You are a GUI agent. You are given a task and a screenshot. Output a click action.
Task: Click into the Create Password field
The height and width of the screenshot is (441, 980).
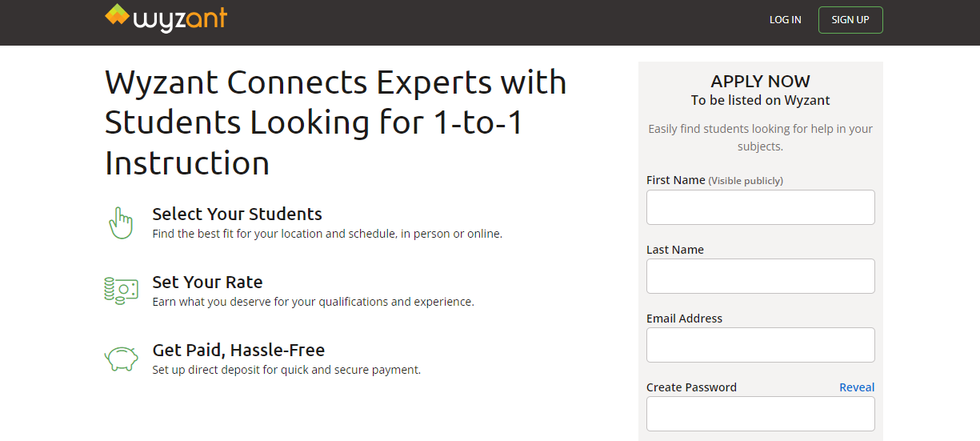pyautogui.click(x=760, y=414)
